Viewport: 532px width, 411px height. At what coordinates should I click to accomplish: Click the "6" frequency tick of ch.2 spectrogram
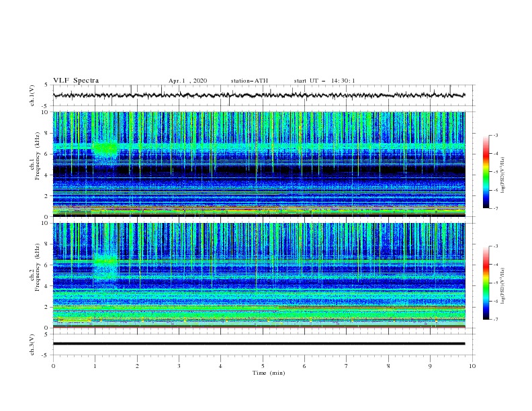[48, 265]
